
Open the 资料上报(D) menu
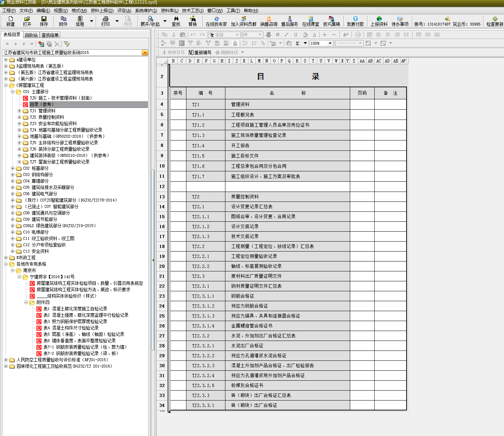pyautogui.click(x=102, y=11)
